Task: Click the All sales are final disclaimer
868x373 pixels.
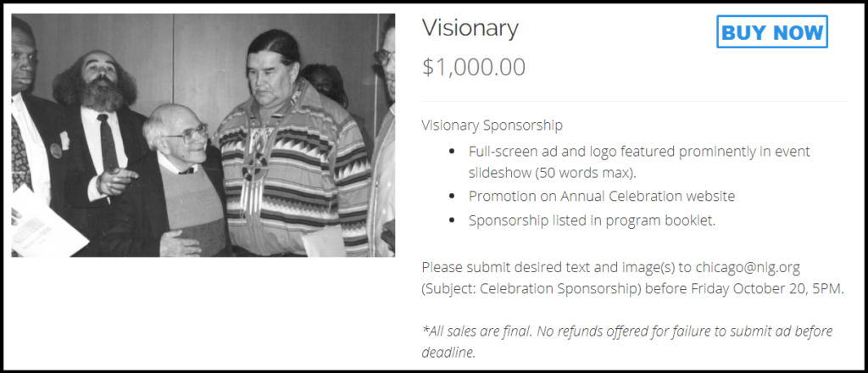Action: tap(627, 342)
